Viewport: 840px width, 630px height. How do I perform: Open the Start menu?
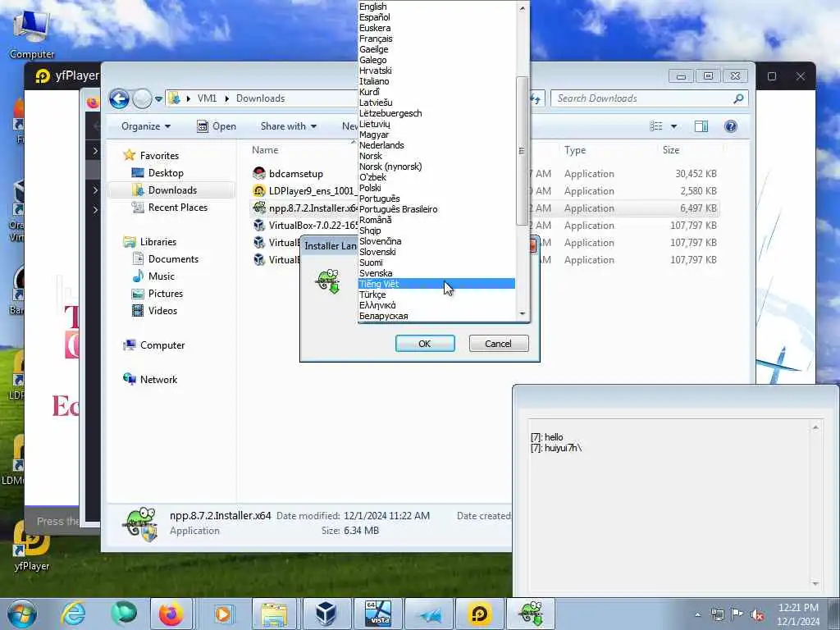(x=22, y=614)
